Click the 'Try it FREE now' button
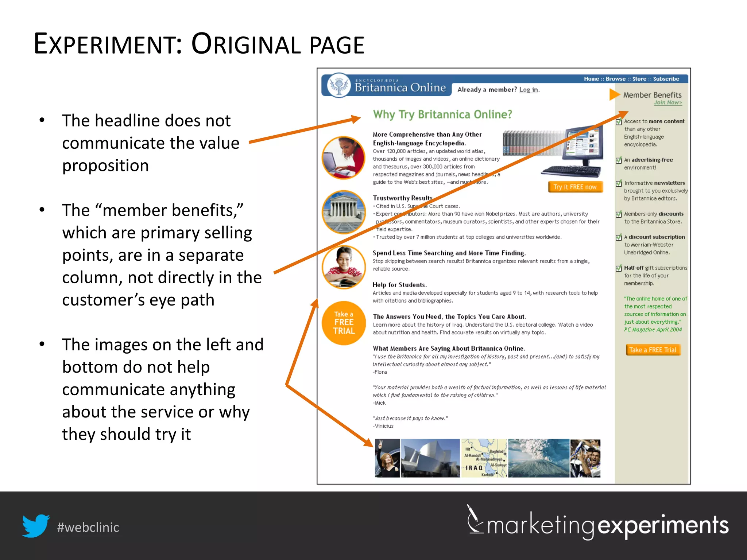The image size is (747, 560). coord(575,187)
